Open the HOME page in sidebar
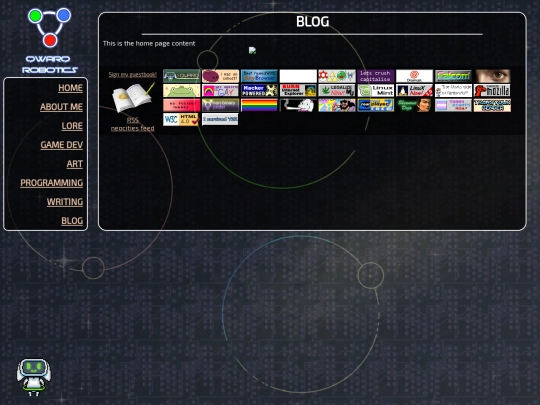 (70, 88)
